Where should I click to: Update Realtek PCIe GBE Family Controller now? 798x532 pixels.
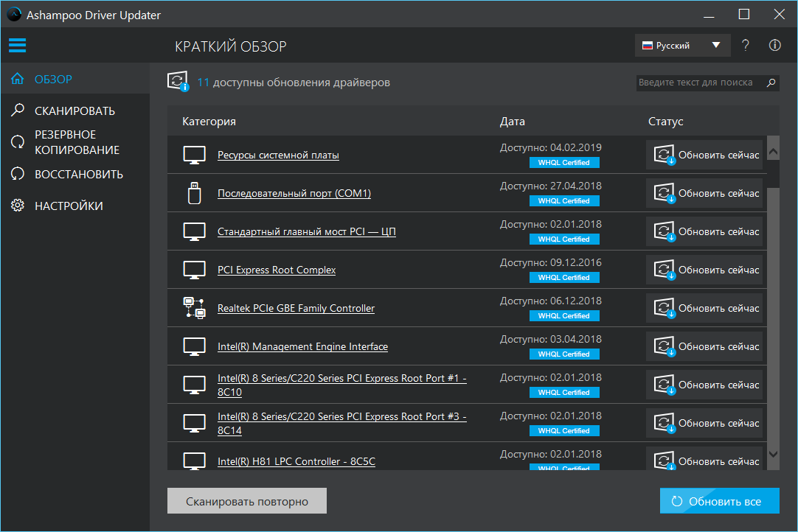click(x=704, y=308)
